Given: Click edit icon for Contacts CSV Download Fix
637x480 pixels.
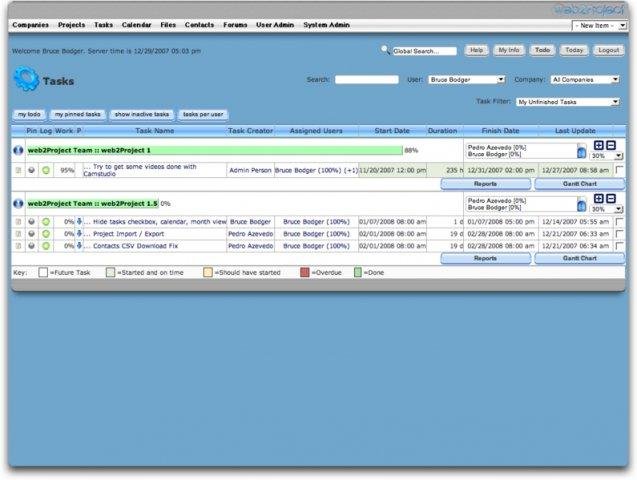Looking at the screenshot, I should 18,246.
